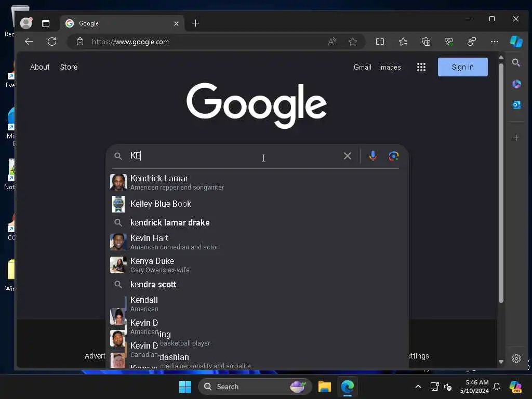532x399 pixels.
Task: Close the Google tab
Action: (x=176, y=23)
